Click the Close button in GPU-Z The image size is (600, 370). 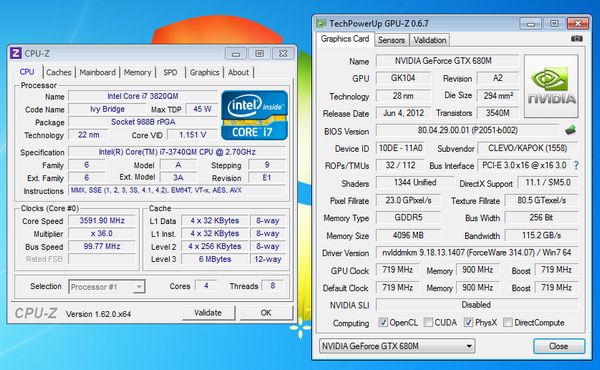click(x=559, y=346)
